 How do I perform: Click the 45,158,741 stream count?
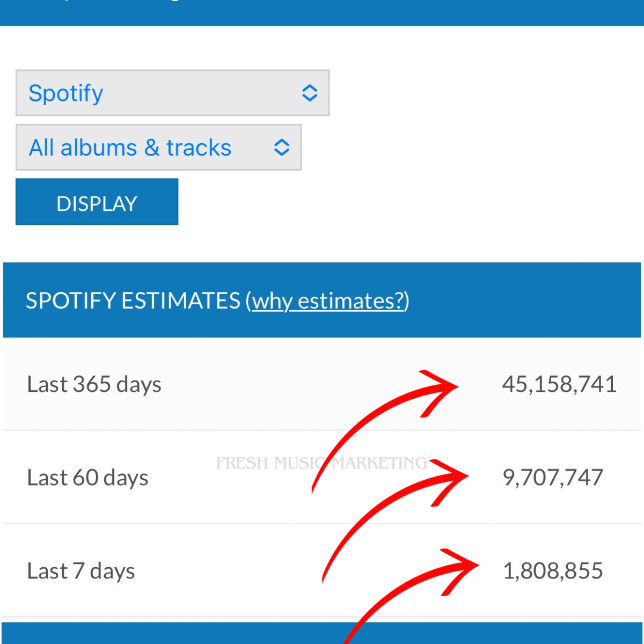[x=560, y=384]
